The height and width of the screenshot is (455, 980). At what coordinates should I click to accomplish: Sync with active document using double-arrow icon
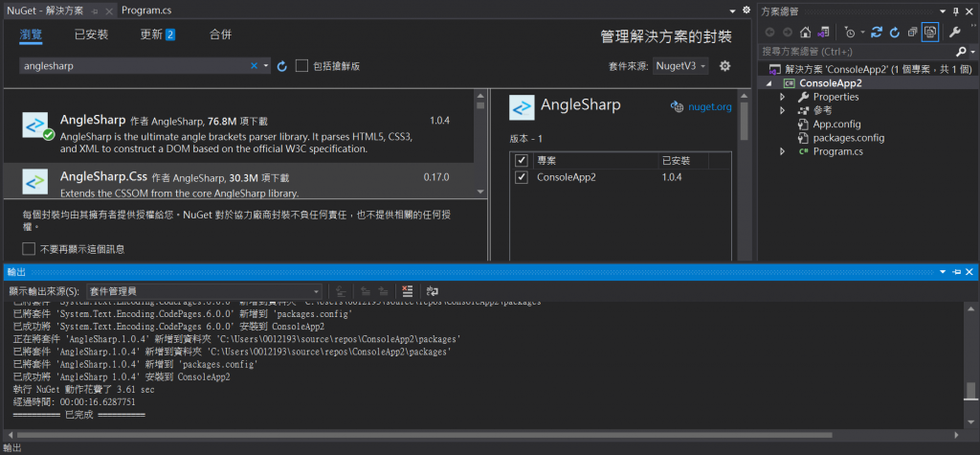pyautogui.click(x=877, y=32)
